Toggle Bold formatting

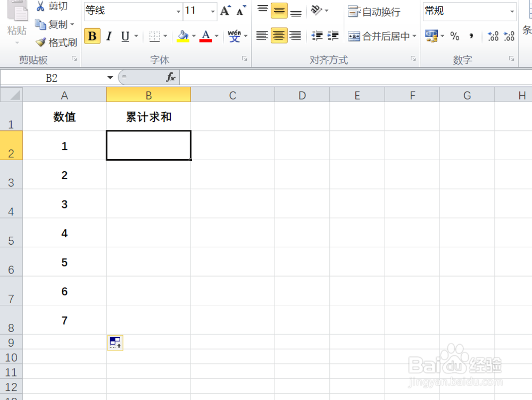tap(92, 36)
